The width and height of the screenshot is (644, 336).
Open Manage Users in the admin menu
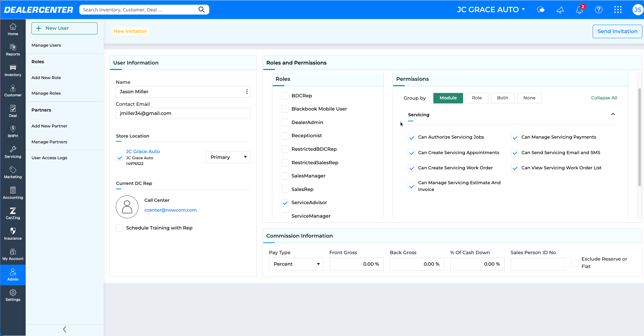pos(46,45)
